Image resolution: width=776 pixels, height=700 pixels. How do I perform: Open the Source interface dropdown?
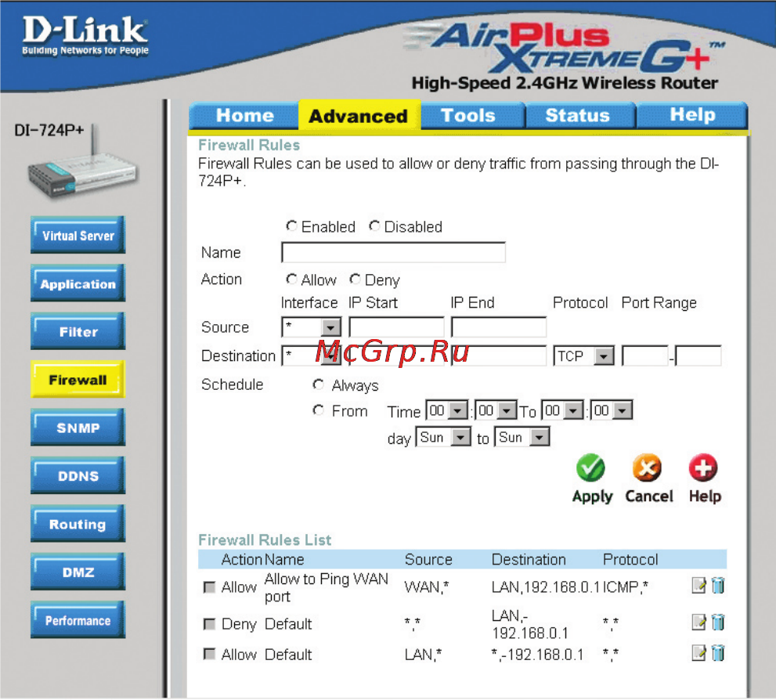[x=312, y=327]
